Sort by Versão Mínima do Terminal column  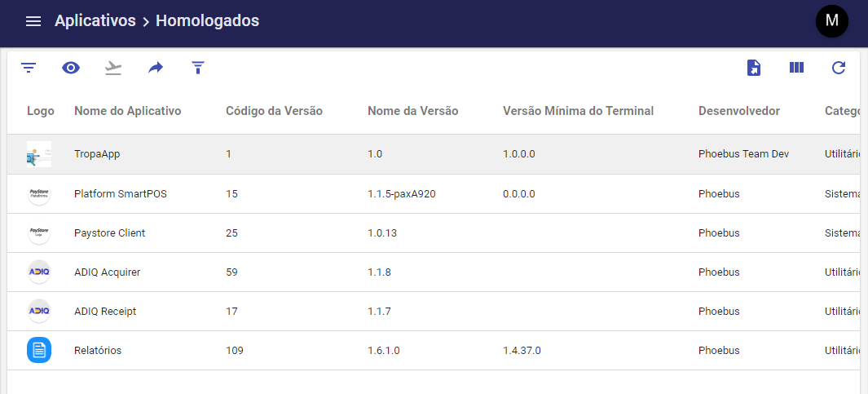click(x=579, y=111)
